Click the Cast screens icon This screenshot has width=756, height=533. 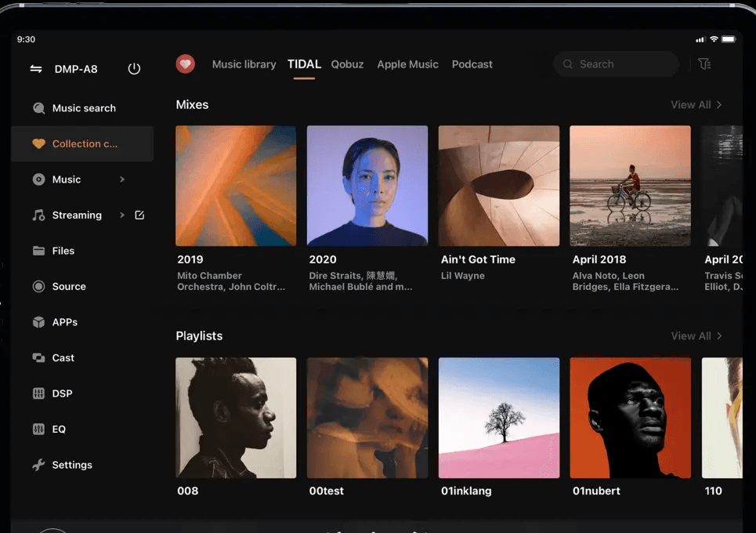(x=38, y=358)
